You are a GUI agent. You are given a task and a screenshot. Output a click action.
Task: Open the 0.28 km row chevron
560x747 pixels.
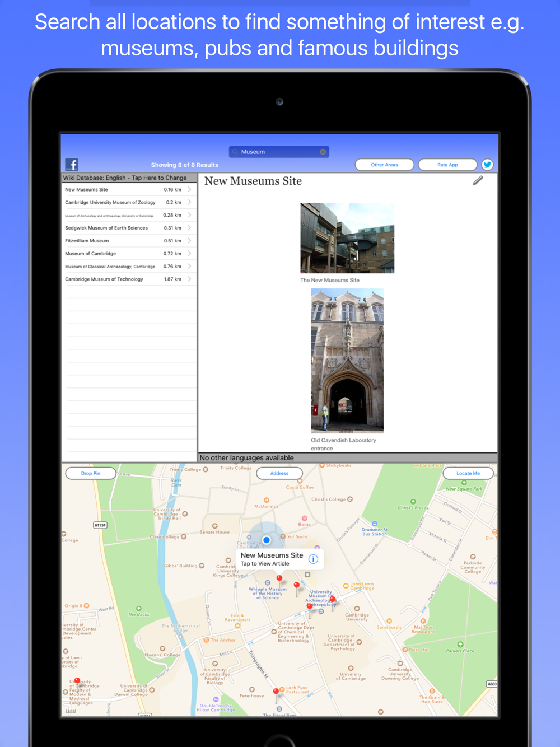coord(190,215)
